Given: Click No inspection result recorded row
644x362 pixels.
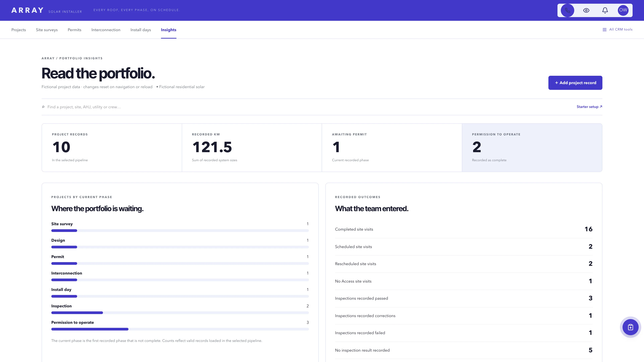Looking at the screenshot, I should coord(464,350).
